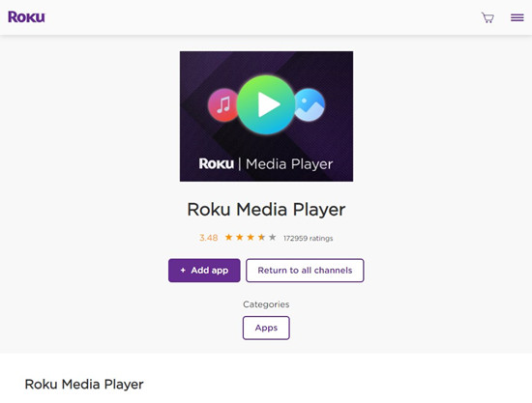The image size is (532, 403).
Task: Click the large Roku Media Player title
Action: (266, 210)
